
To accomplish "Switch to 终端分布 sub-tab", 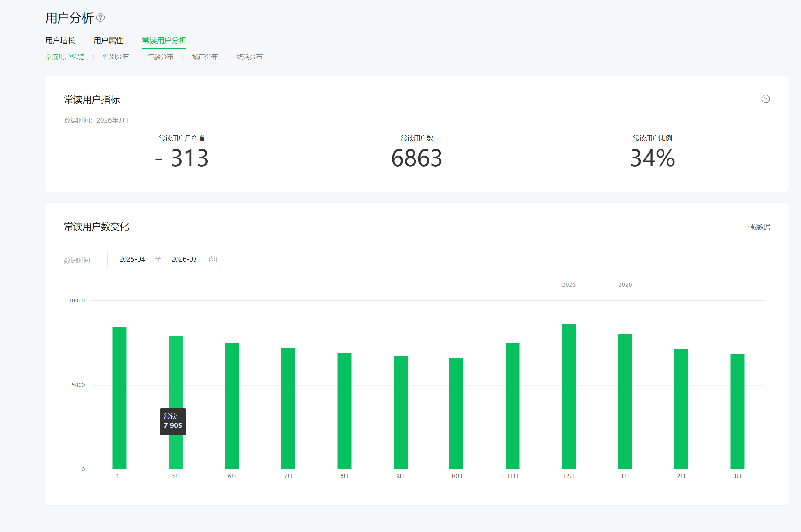I will [x=249, y=57].
